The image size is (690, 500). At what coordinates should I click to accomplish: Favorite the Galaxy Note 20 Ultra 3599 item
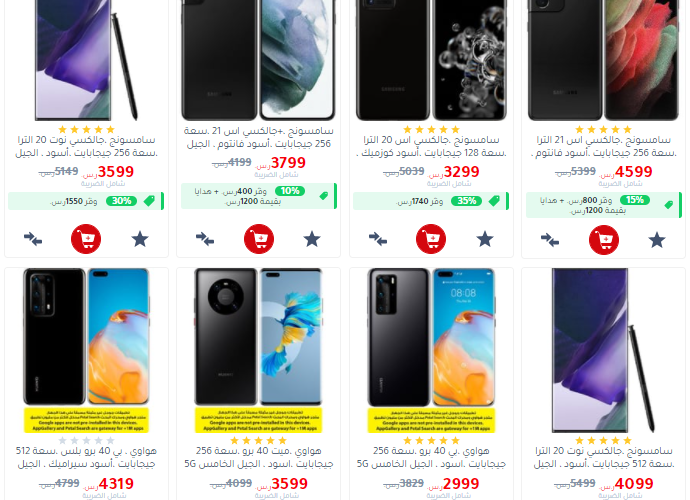click(x=140, y=239)
